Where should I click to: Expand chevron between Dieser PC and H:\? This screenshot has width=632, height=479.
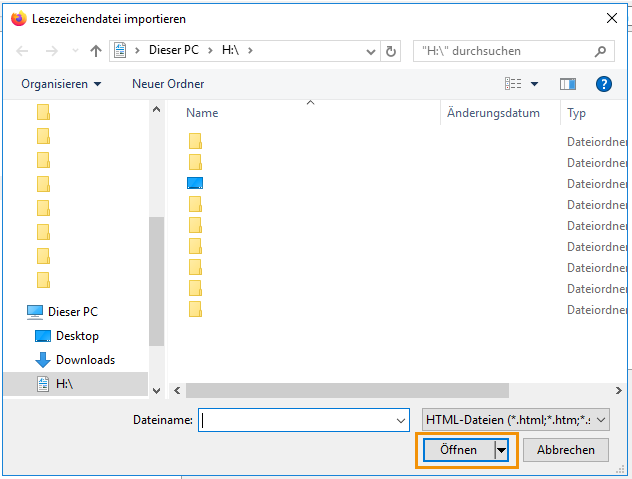pyautogui.click(x=210, y=50)
